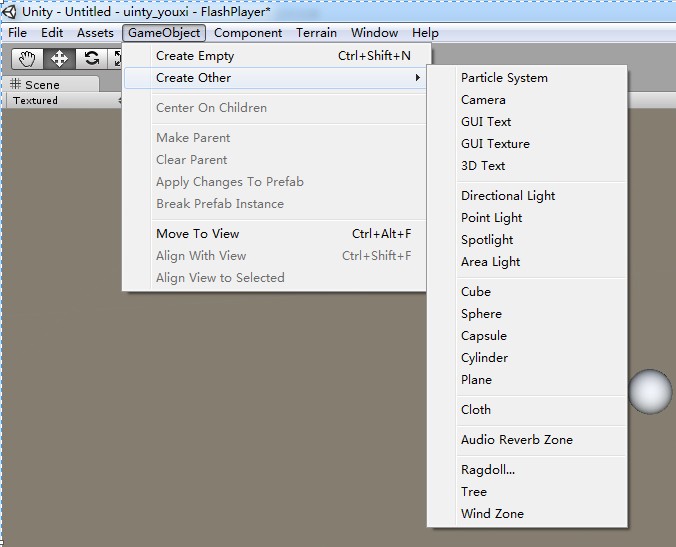Select the Move (translate) tool
This screenshot has width=676, height=547.
(59, 59)
